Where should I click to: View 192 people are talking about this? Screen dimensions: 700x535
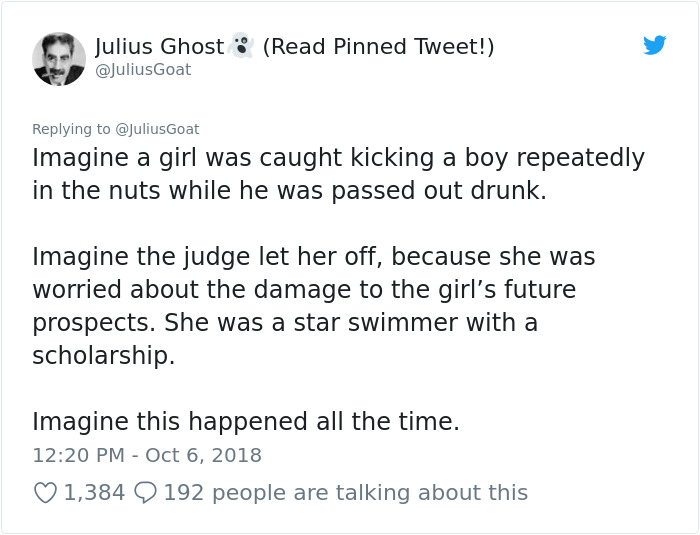pos(345,492)
